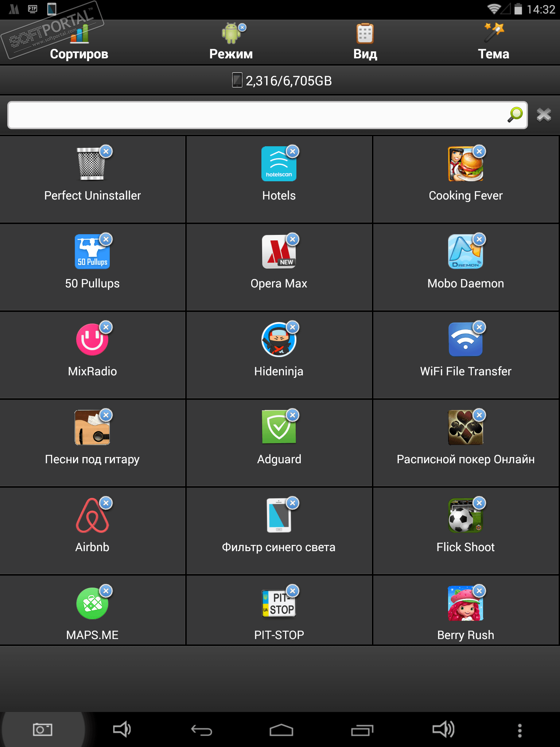Select the Фильтр синего света app icon
560x747 pixels.
[x=279, y=515]
